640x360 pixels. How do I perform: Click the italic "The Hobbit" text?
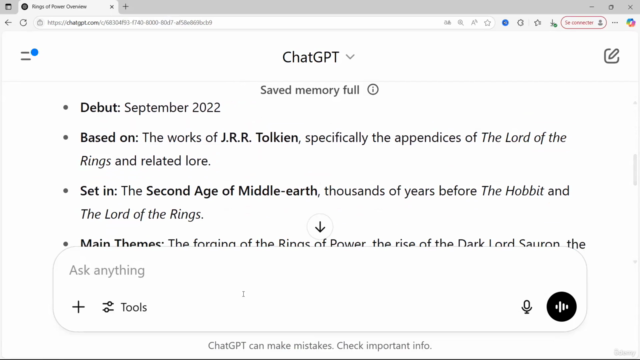[512, 191]
